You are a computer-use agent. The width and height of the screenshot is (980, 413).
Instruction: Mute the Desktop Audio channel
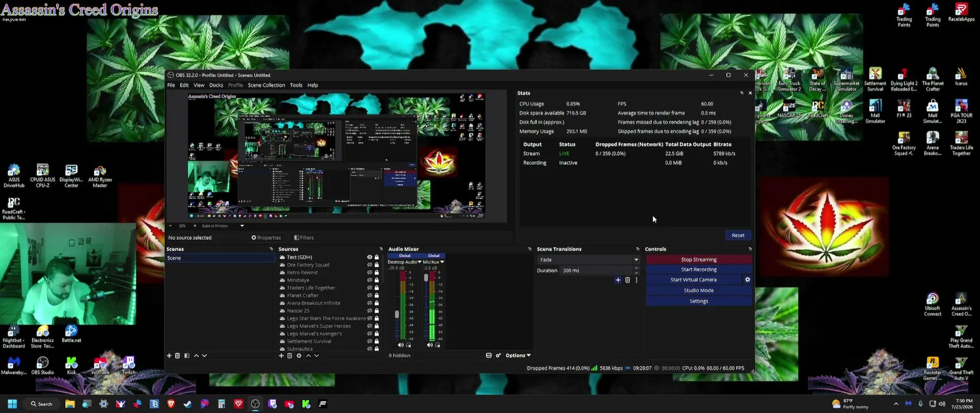pyautogui.click(x=401, y=345)
